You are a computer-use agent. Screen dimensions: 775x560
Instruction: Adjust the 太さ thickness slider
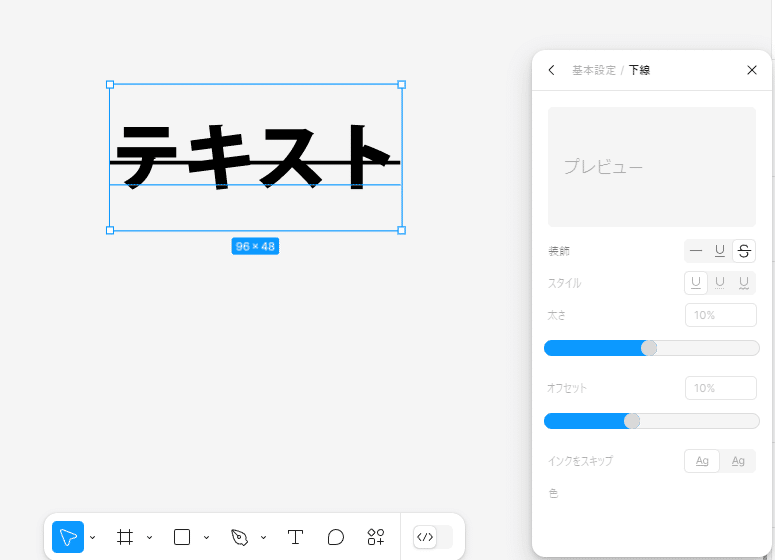[x=651, y=348]
